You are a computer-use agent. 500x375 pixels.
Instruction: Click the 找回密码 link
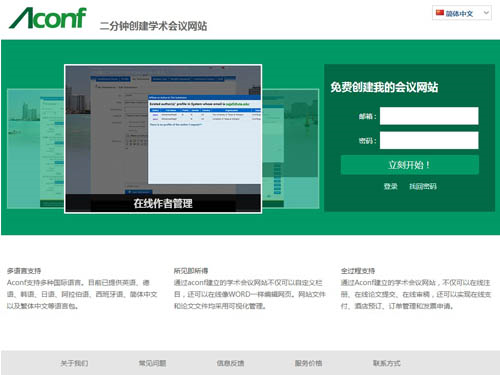click(423, 186)
